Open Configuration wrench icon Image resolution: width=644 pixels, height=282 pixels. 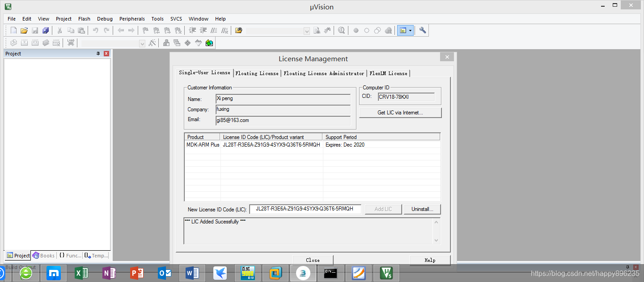[x=423, y=30]
